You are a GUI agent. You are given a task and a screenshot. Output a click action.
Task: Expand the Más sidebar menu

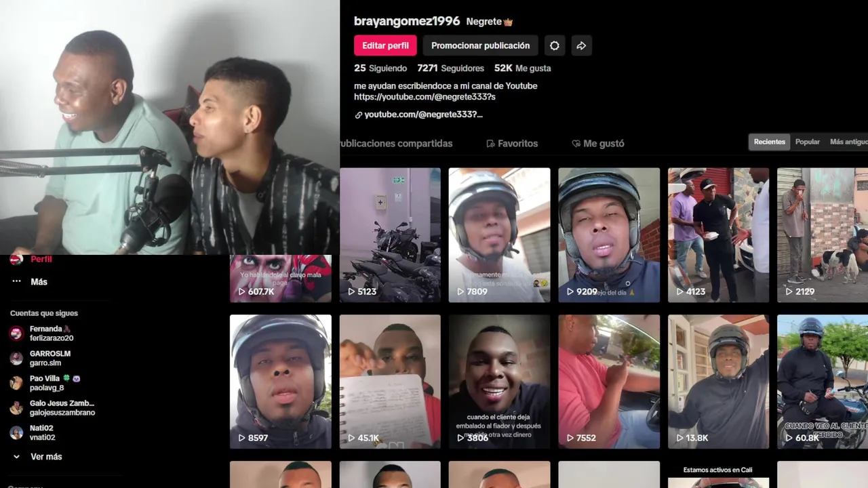[x=39, y=282]
